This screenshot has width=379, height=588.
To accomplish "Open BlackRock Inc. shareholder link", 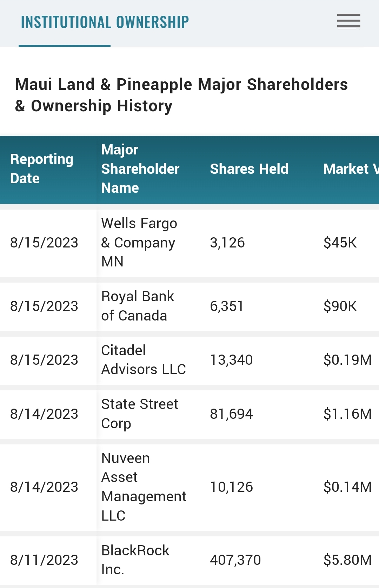I will point(135,560).
